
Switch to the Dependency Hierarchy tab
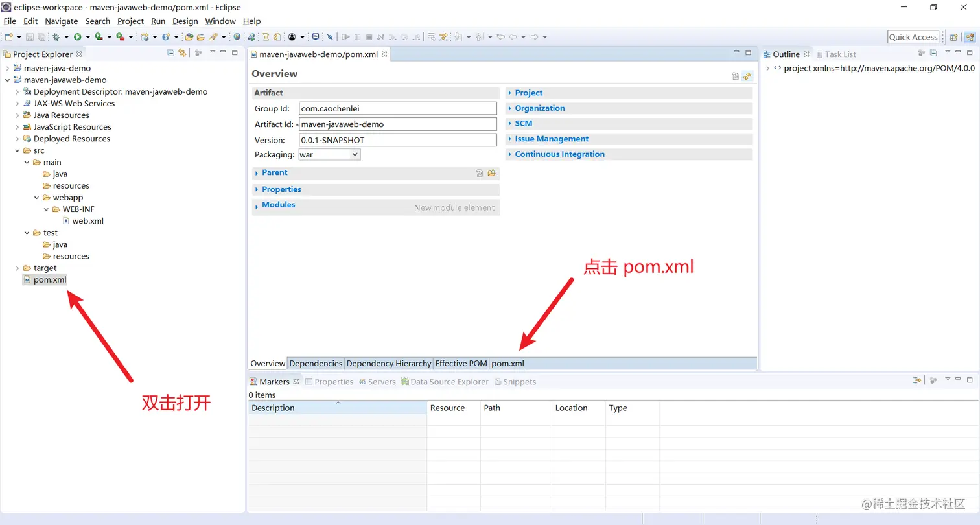[x=389, y=364]
